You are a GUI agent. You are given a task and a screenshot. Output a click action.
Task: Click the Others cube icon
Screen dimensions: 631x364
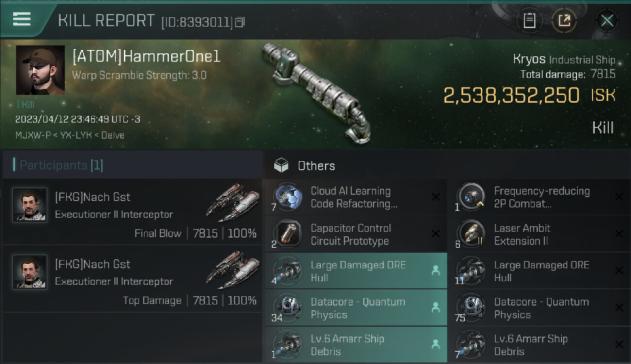[281, 165]
